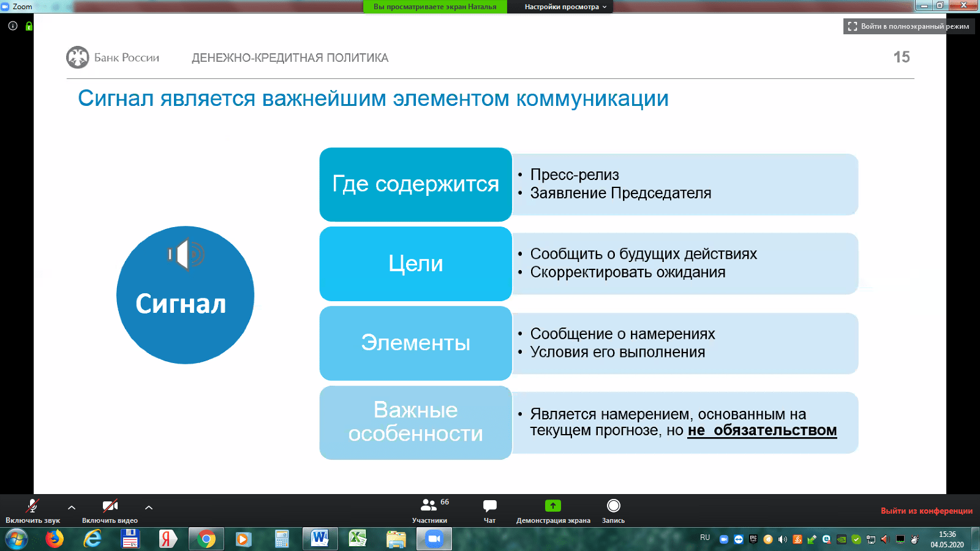Launch Internet Explorer from taskbar
This screenshot has height=551, width=980.
pyautogui.click(x=92, y=539)
